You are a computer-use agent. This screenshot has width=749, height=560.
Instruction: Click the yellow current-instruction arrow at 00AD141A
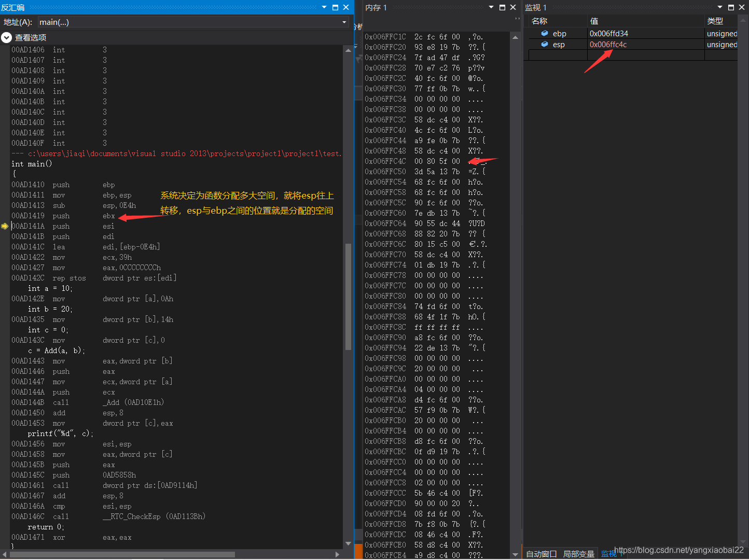[x=5, y=226]
